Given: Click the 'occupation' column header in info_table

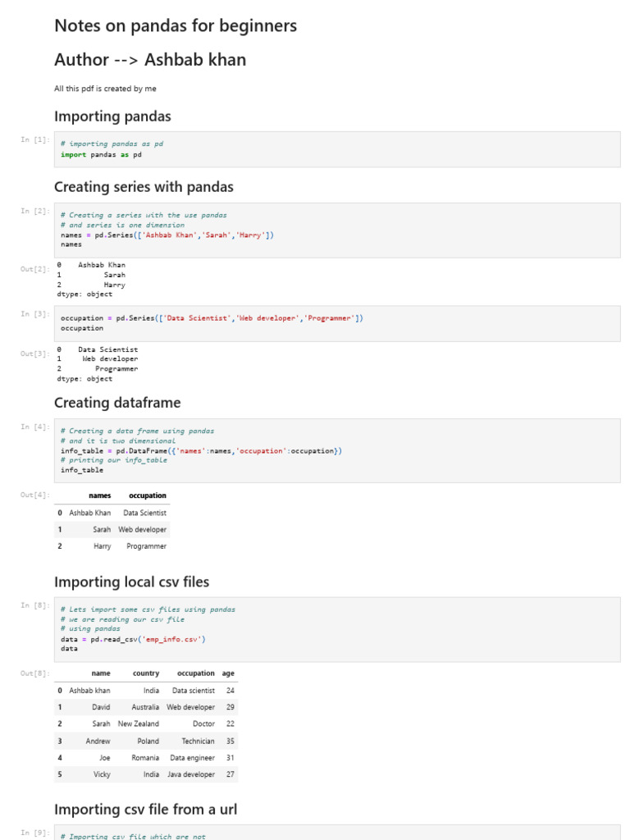Looking at the screenshot, I should (148, 495).
